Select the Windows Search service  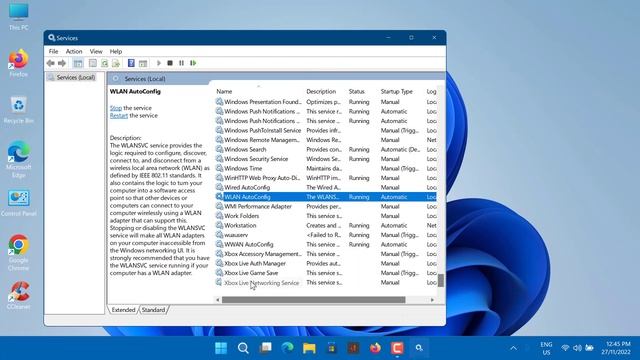tap(325, 149)
